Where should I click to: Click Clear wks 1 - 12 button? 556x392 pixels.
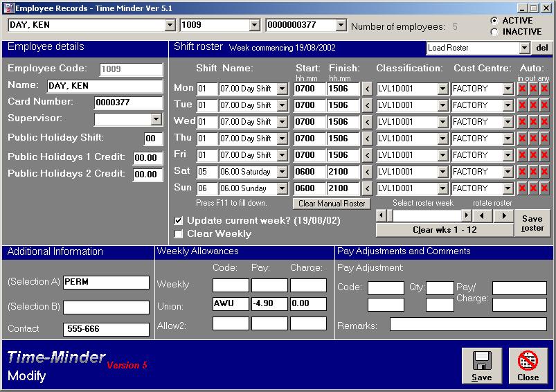tap(445, 230)
